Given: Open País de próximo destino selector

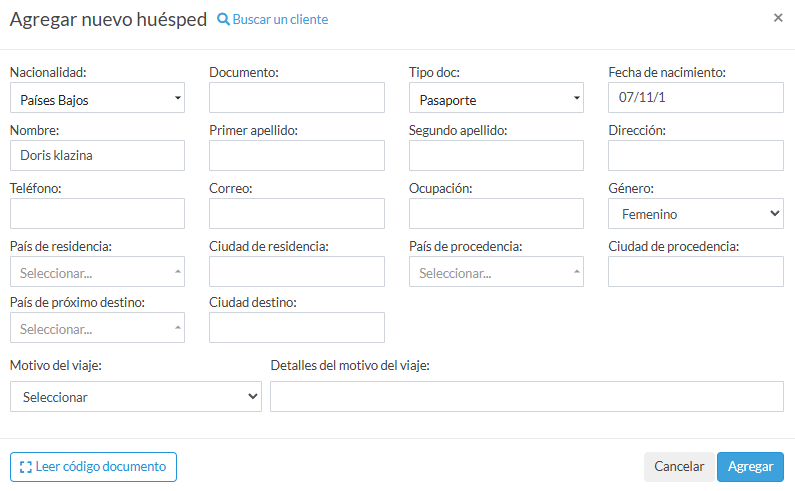Looking at the screenshot, I should [x=97, y=328].
